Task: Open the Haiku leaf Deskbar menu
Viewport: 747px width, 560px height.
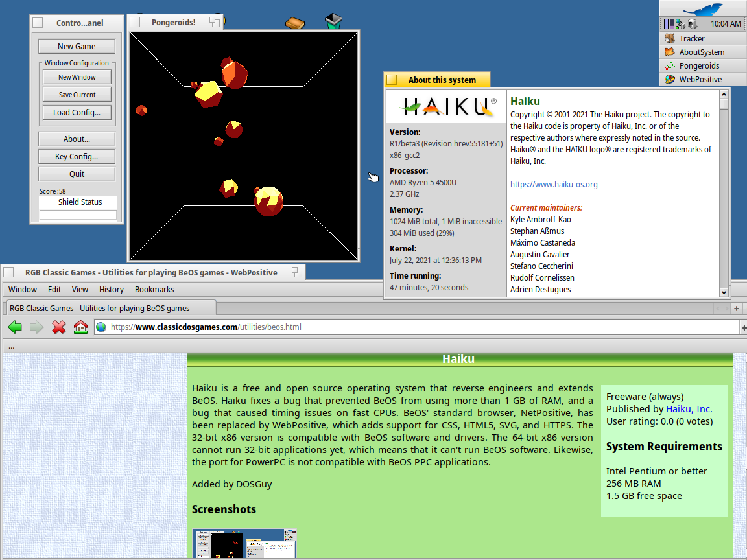Action: click(x=703, y=9)
